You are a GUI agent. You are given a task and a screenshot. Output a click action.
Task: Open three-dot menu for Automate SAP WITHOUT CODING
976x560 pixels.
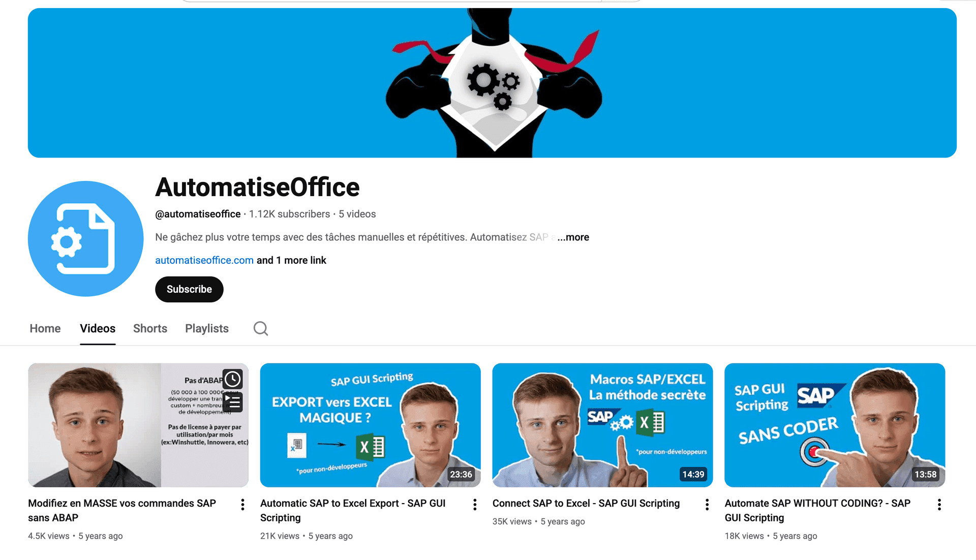pyautogui.click(x=939, y=505)
